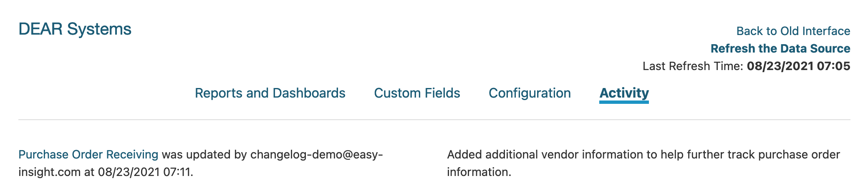
Task: Click the Last Refresh Time label
Action: 693,66
